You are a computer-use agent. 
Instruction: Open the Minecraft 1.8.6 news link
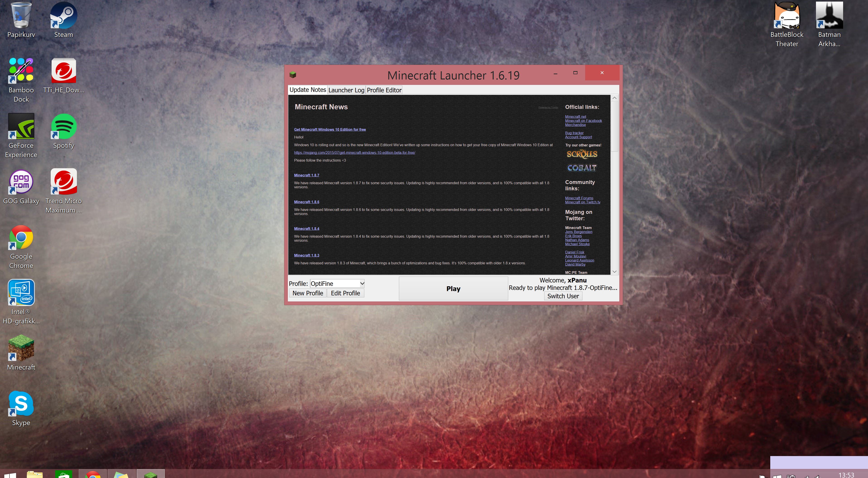coord(306,202)
